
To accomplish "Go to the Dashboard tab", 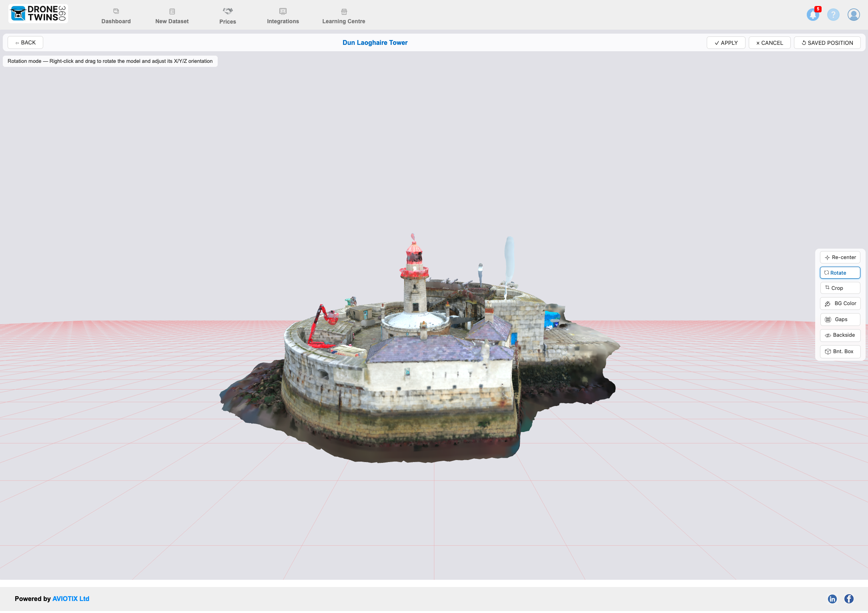I will coord(116,16).
